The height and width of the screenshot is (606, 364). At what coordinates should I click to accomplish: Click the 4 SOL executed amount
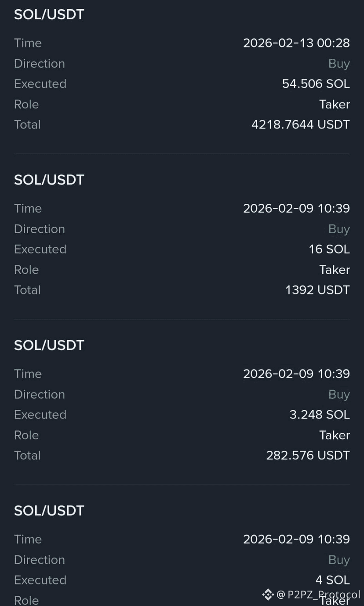coord(333,580)
